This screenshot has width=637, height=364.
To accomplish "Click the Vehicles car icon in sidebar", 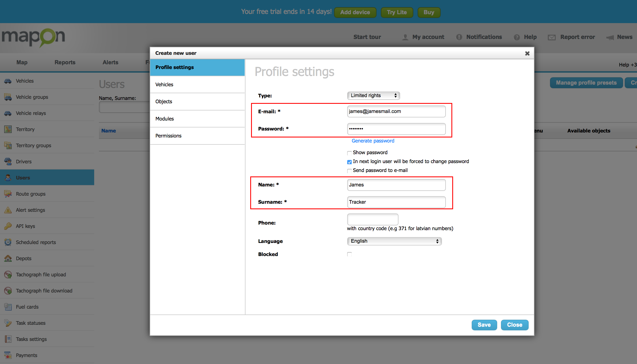I will (8, 81).
